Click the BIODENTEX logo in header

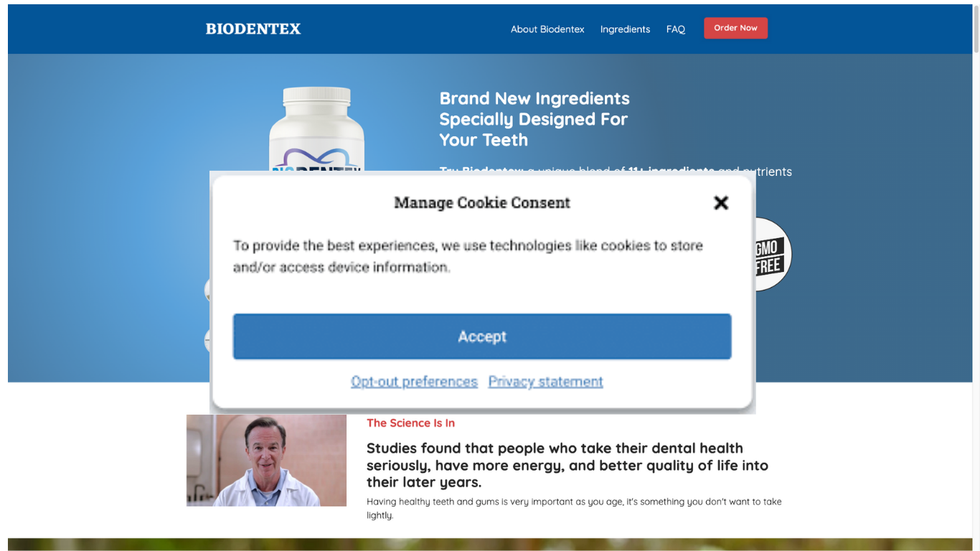pyautogui.click(x=253, y=29)
